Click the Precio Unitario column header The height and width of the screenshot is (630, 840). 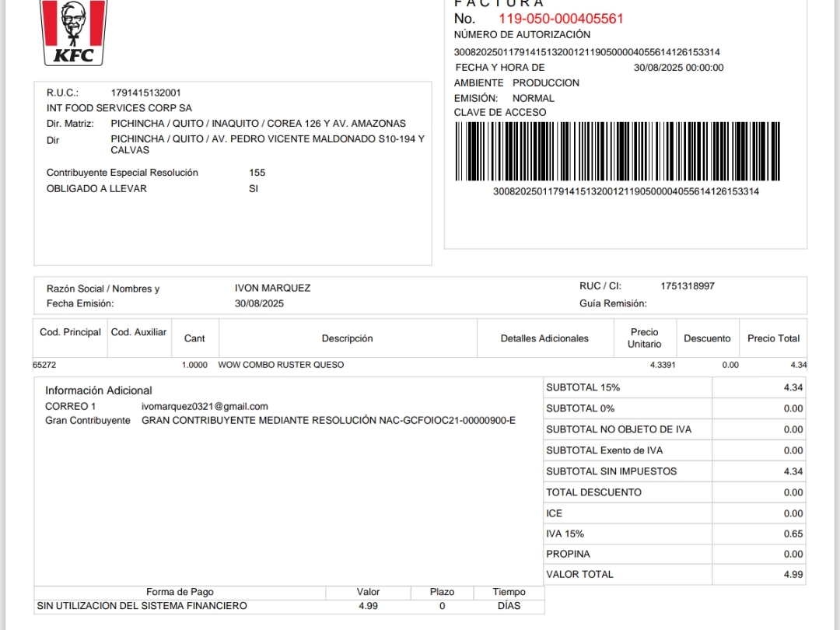pyautogui.click(x=645, y=338)
